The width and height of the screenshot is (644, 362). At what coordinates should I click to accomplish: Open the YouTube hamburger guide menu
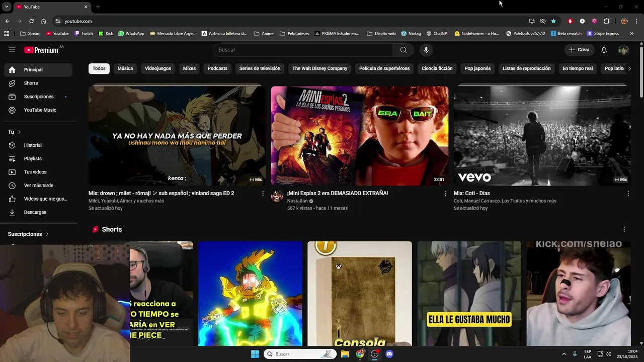(x=12, y=50)
